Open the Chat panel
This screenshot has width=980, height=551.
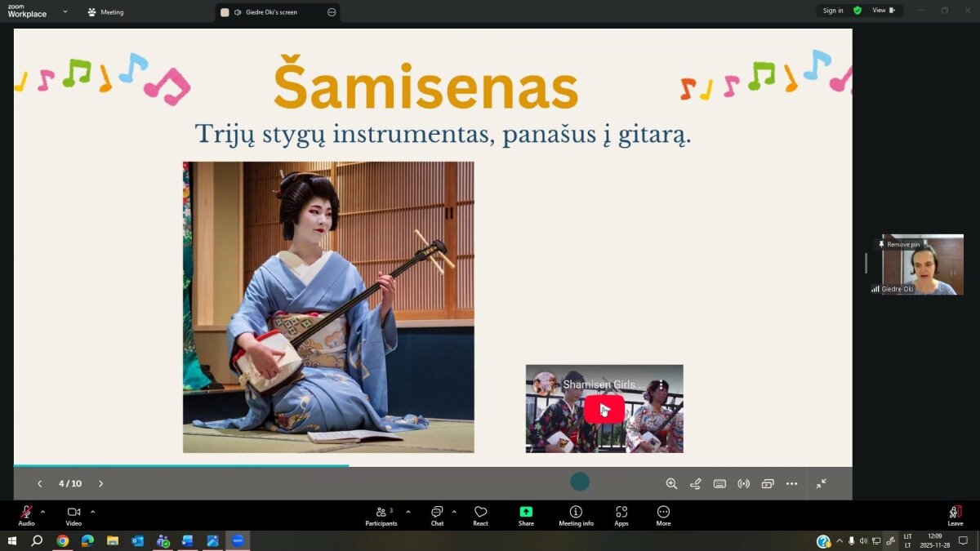pyautogui.click(x=437, y=514)
